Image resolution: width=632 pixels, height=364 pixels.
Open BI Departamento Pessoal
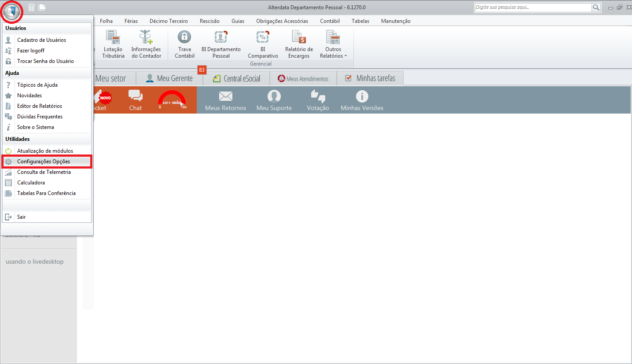(221, 44)
